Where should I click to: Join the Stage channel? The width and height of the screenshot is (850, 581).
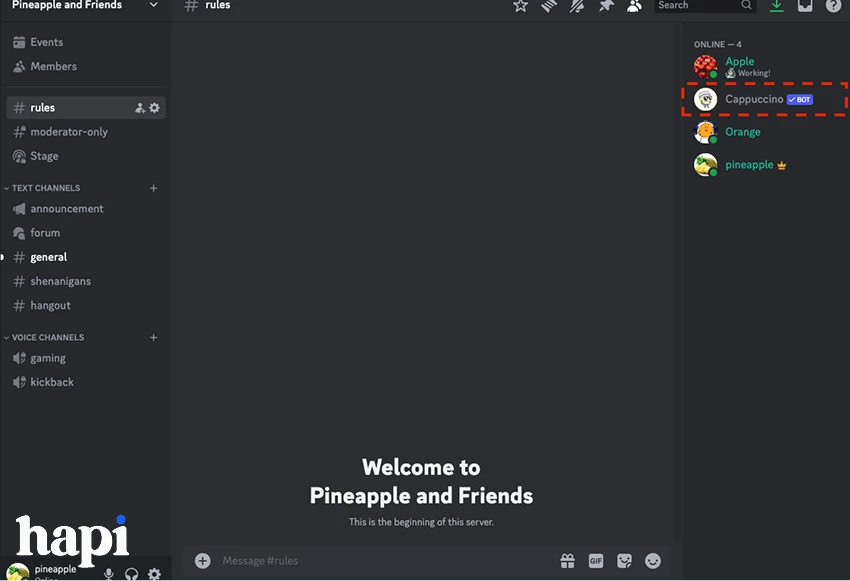[86, 156]
